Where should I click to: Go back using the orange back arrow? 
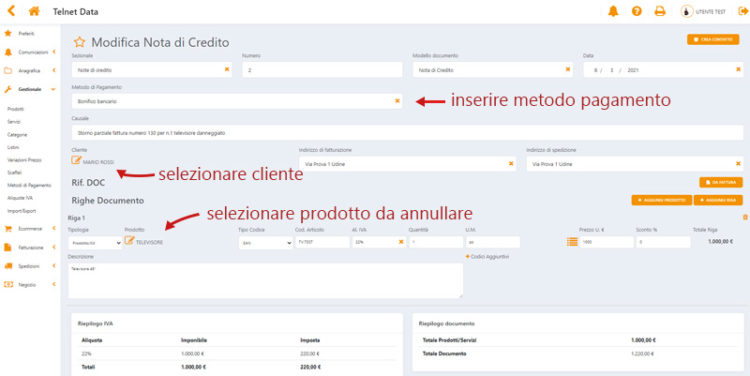click(x=11, y=11)
